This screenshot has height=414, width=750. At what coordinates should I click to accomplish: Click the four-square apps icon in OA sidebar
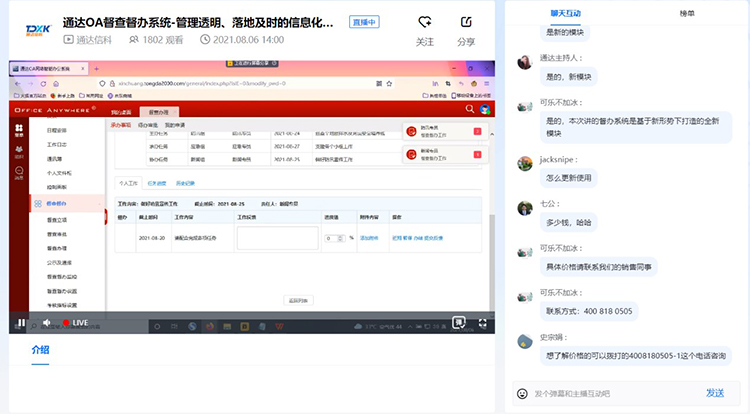click(x=19, y=129)
